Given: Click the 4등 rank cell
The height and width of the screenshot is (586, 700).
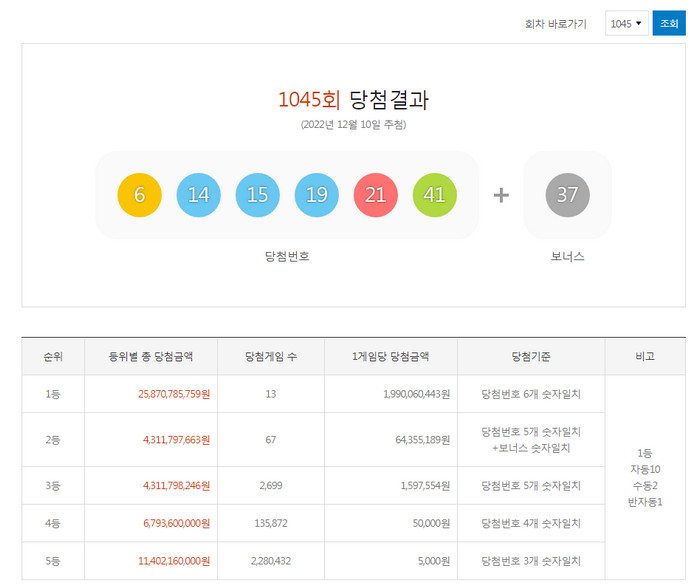Looking at the screenshot, I should click(x=53, y=523).
